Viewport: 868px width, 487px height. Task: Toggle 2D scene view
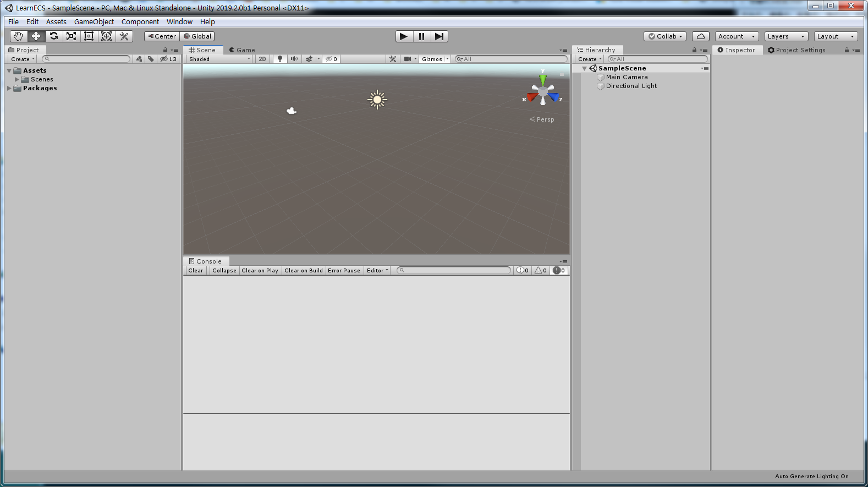(262, 59)
